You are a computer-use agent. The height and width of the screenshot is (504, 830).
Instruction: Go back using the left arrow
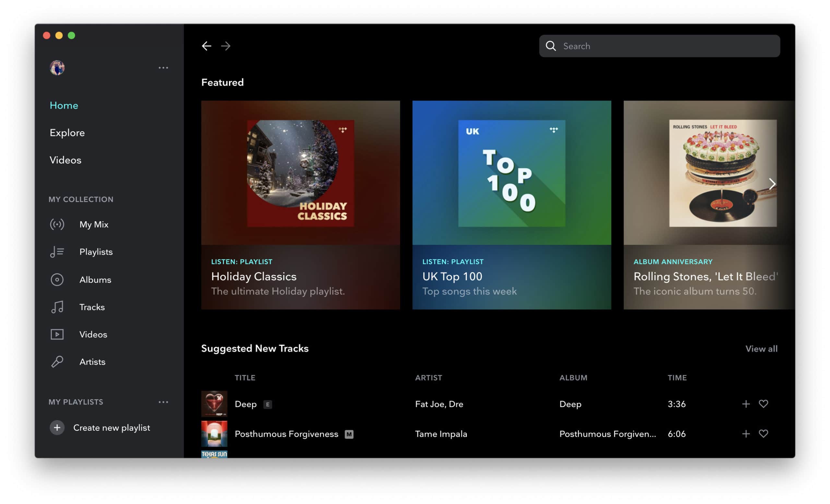pos(207,46)
